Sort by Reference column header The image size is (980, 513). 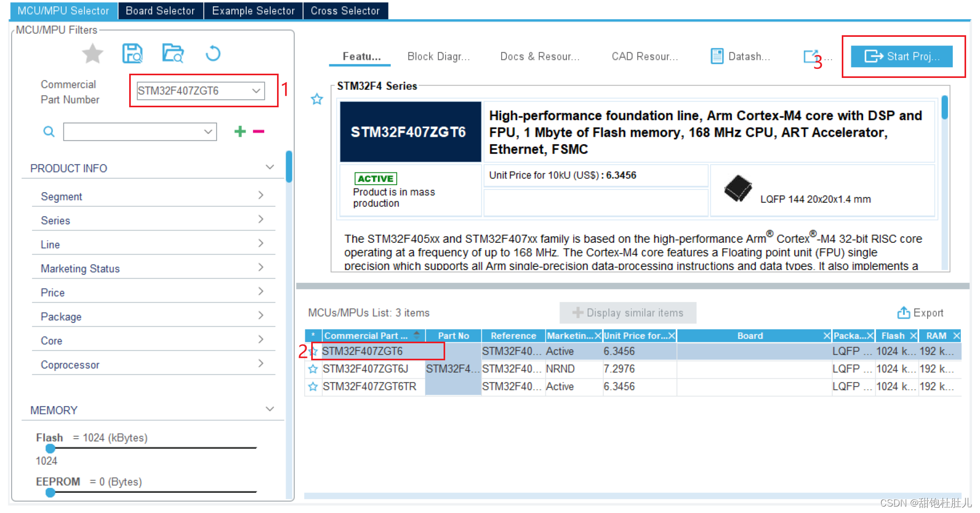point(513,336)
